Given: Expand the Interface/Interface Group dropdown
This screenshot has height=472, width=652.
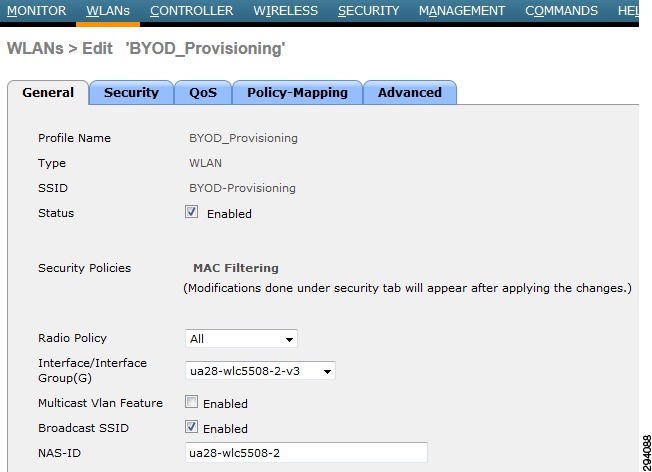Looking at the screenshot, I should [x=260, y=371].
